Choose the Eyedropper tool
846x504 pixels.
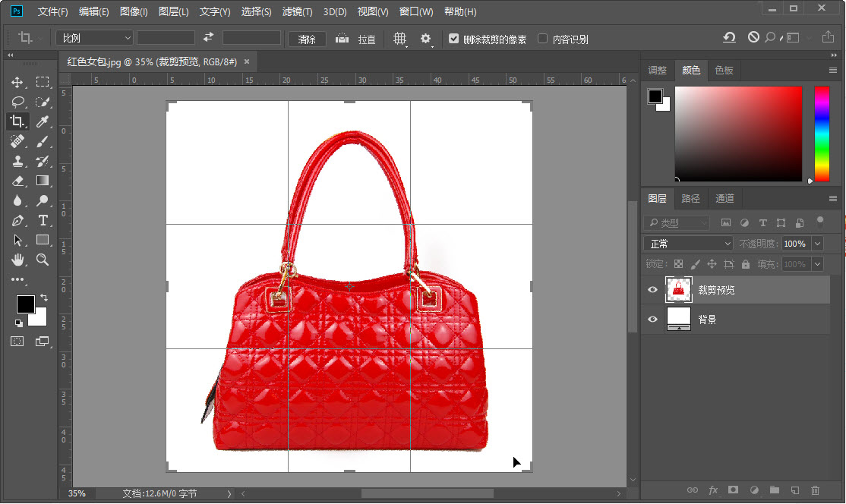click(42, 121)
